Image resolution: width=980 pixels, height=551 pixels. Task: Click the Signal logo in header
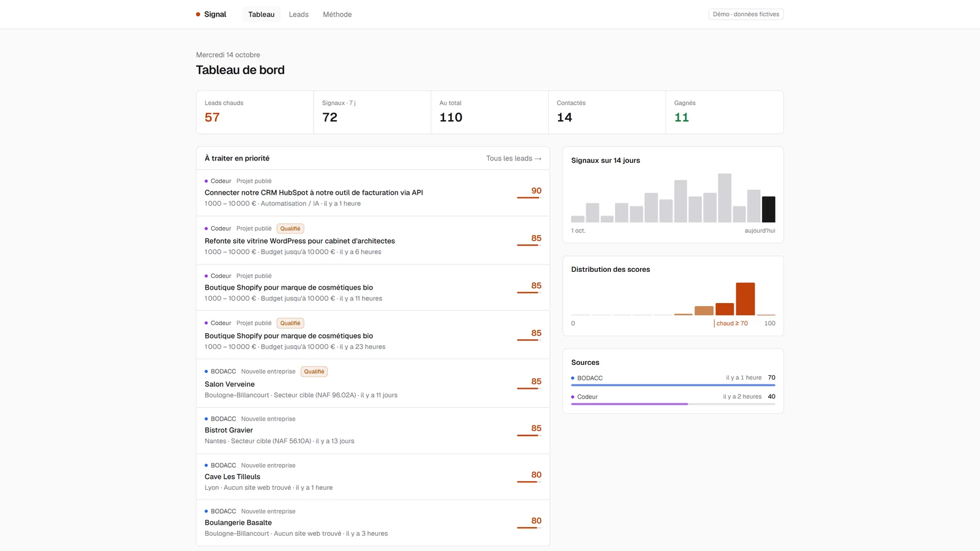(x=211, y=14)
